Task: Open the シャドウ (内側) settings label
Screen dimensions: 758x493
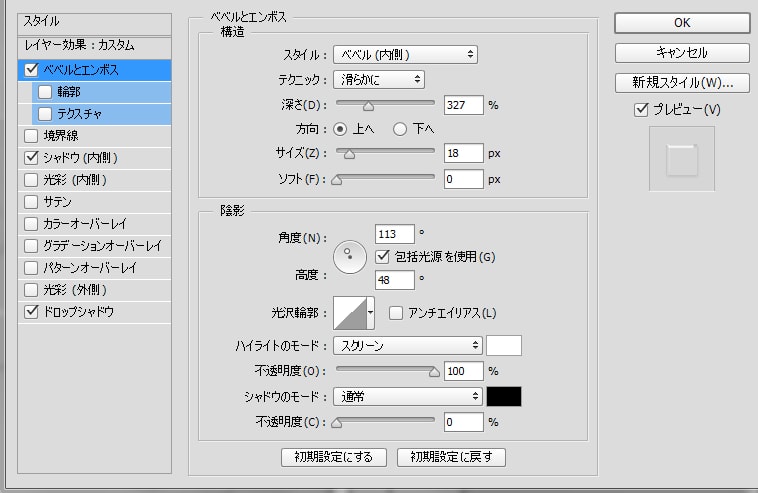Action: (81, 158)
